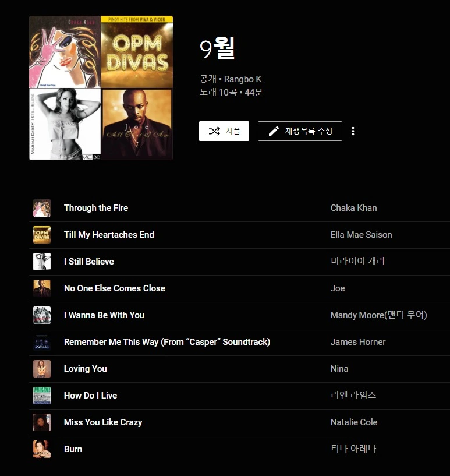Open the James Horner artist link
This screenshot has width=450, height=476.
pyautogui.click(x=358, y=342)
